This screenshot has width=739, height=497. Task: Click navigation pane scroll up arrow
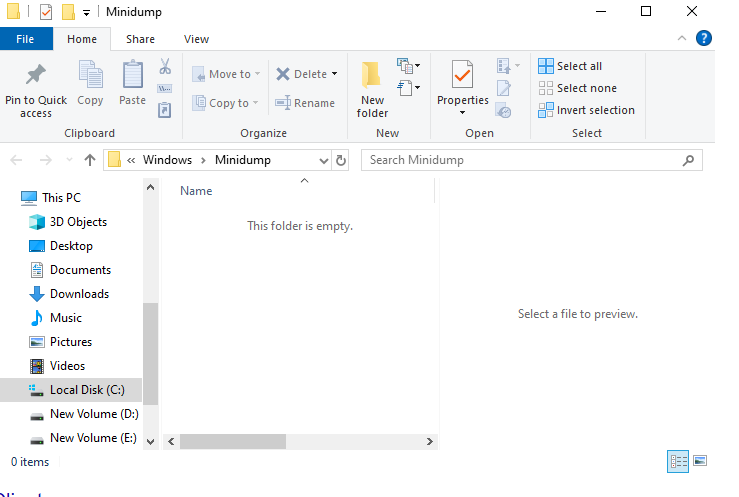coord(150,187)
